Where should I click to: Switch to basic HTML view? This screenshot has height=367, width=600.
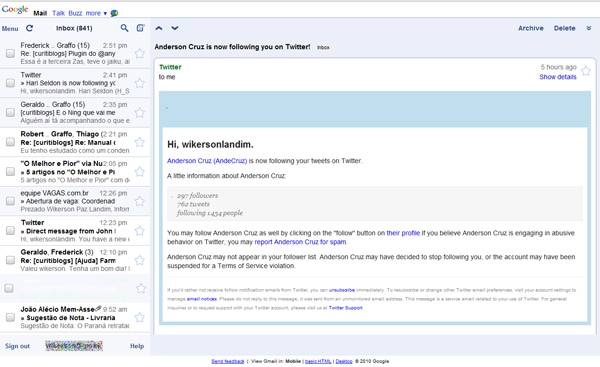[318, 361]
